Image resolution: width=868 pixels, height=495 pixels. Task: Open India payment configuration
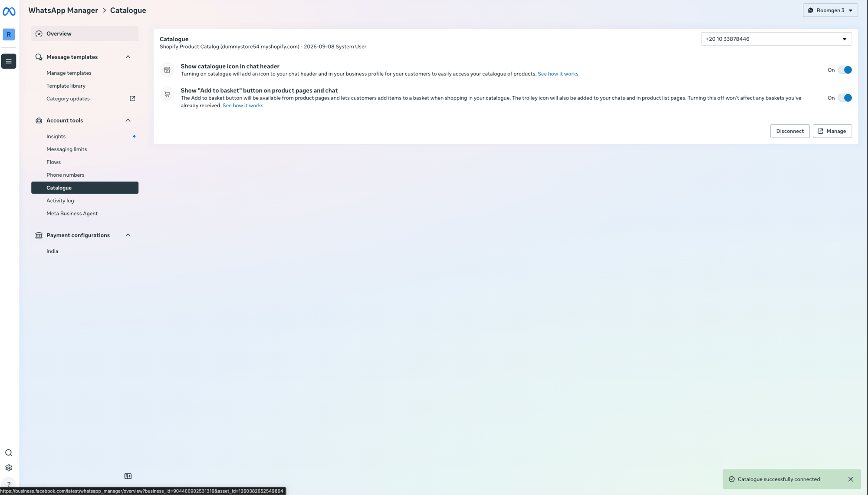pyautogui.click(x=53, y=251)
